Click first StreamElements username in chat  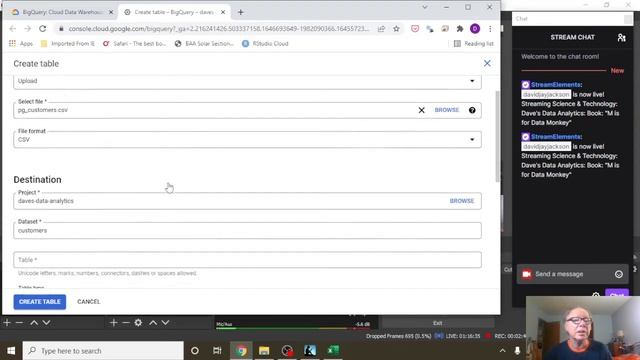(x=556, y=84)
